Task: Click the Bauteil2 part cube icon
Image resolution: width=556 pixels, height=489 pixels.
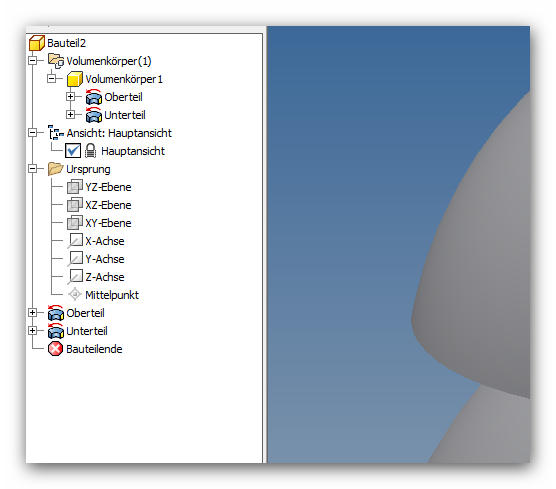Action: 37,43
